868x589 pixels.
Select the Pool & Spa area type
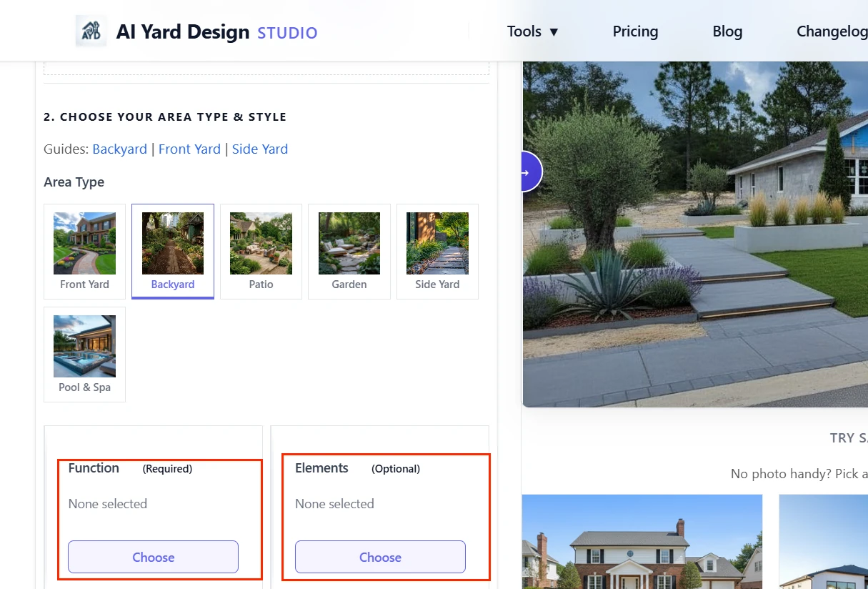[x=84, y=355]
